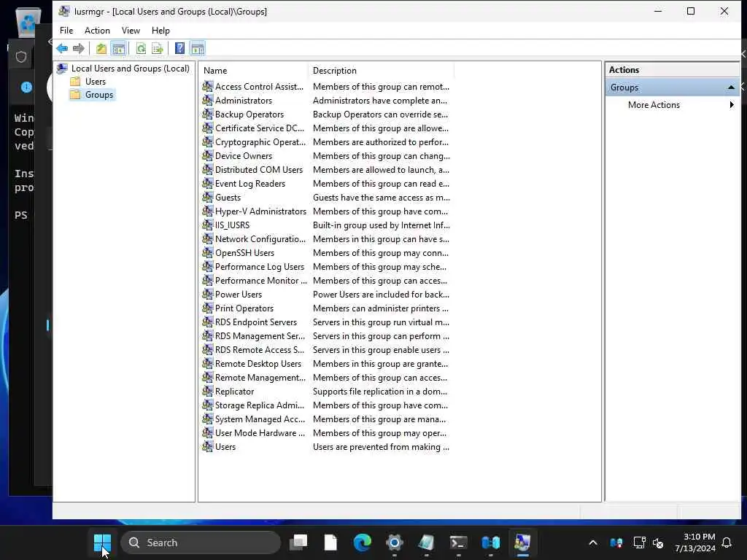Screen dimensions: 747x560
Task: Select the Distributed COM Users group
Action: (259, 169)
